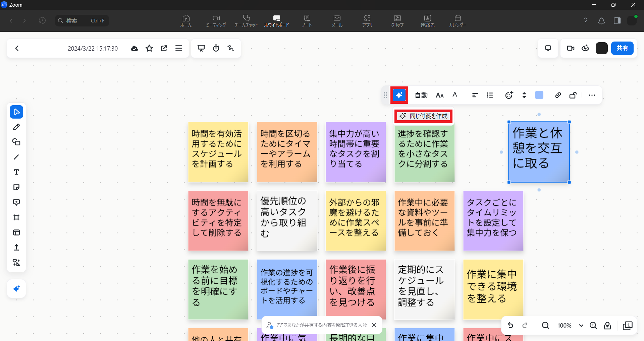The width and height of the screenshot is (644, 341).
Task: Open more options ellipsis menu
Action: click(x=592, y=95)
